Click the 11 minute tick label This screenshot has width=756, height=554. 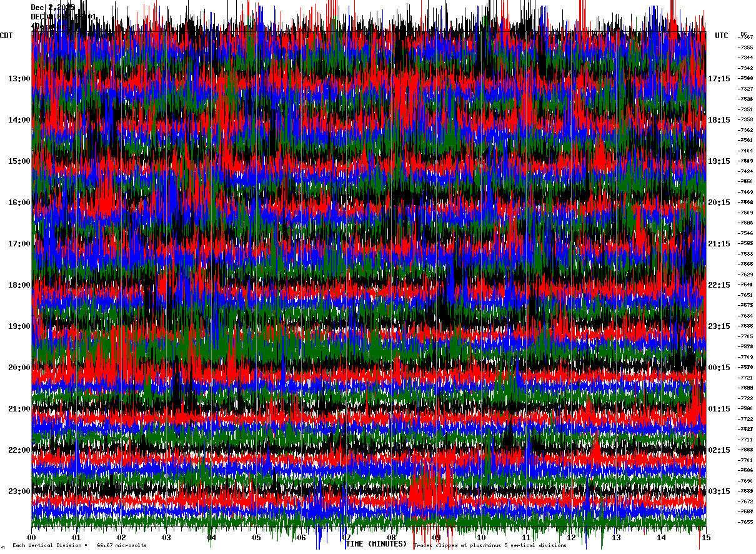tap(527, 537)
